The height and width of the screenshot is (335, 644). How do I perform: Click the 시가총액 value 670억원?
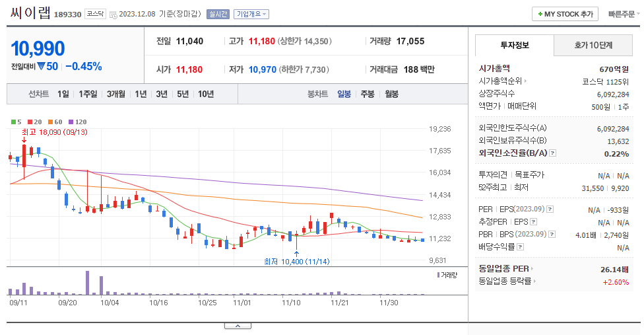(x=614, y=69)
